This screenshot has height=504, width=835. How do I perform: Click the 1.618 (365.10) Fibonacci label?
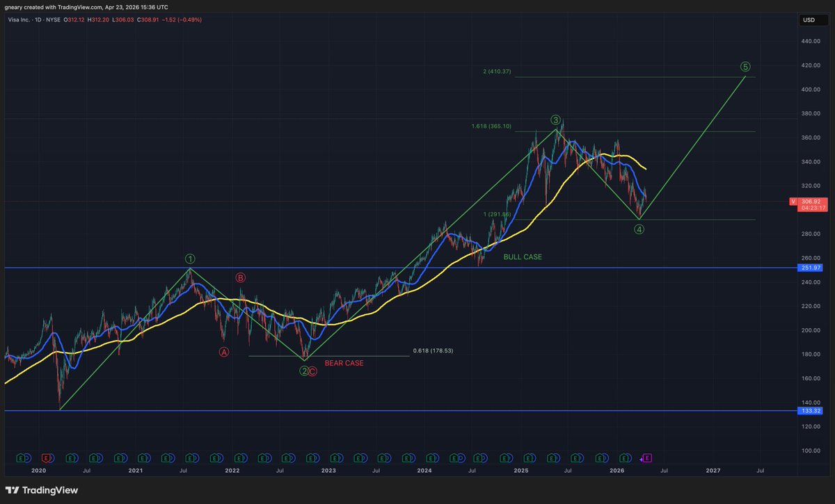pyautogui.click(x=491, y=126)
